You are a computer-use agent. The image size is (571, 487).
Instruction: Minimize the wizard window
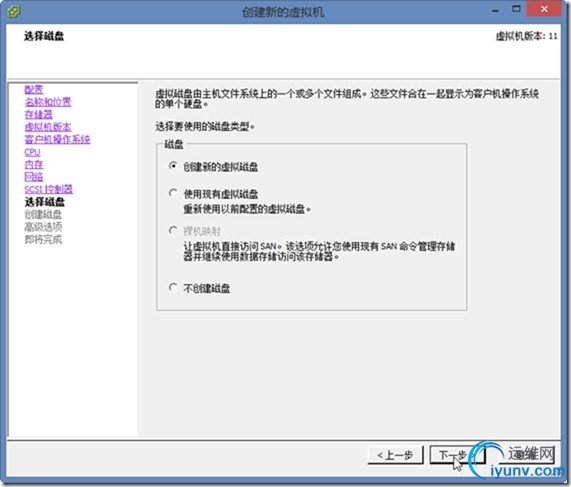pos(495,9)
